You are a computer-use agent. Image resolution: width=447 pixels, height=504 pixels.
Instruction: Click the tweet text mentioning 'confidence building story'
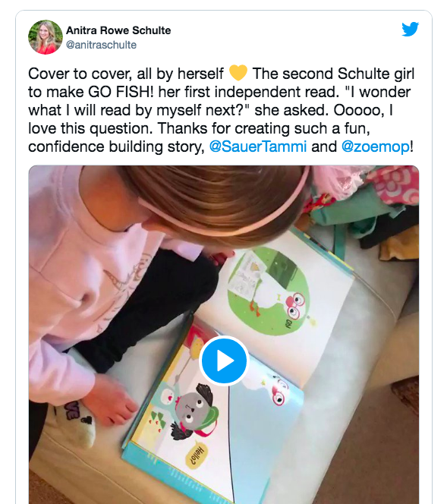pos(116,146)
